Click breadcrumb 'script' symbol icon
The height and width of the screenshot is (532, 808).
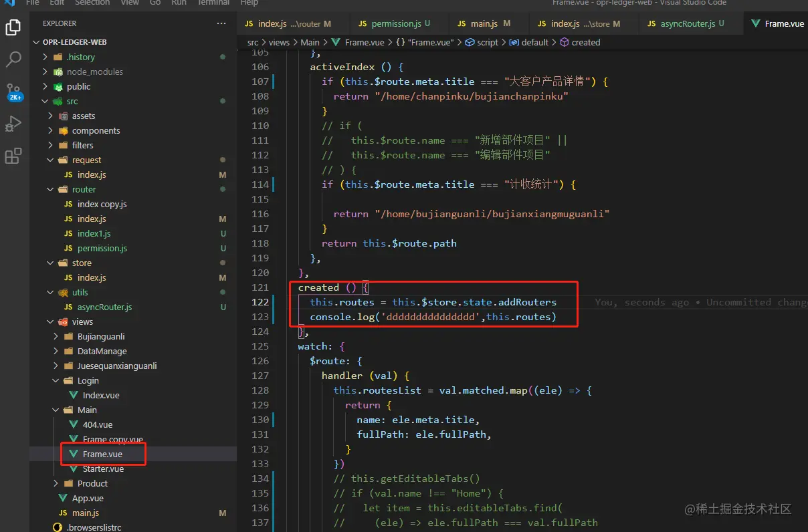click(x=470, y=42)
